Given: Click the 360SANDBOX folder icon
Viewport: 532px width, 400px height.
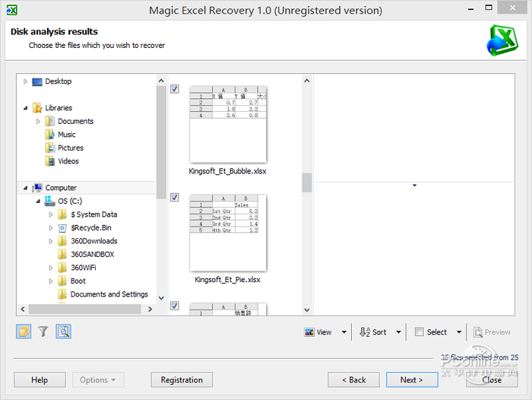Looking at the screenshot, I should 62,254.
